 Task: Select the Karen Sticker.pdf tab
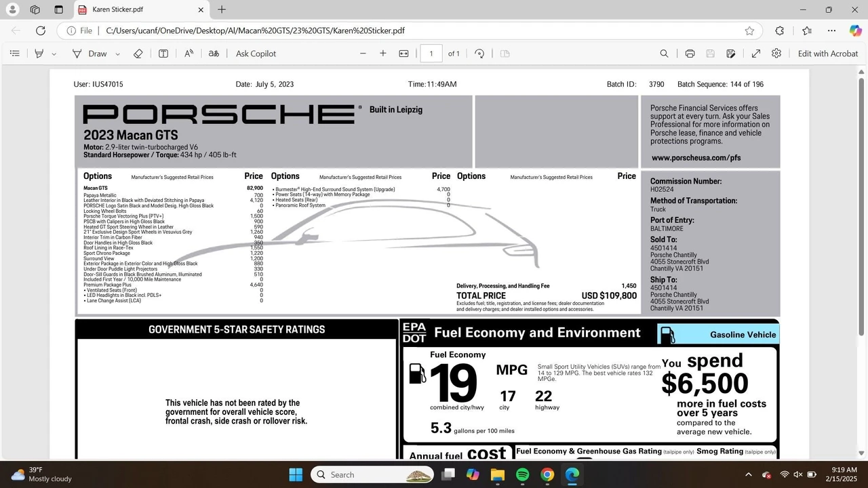(140, 9)
